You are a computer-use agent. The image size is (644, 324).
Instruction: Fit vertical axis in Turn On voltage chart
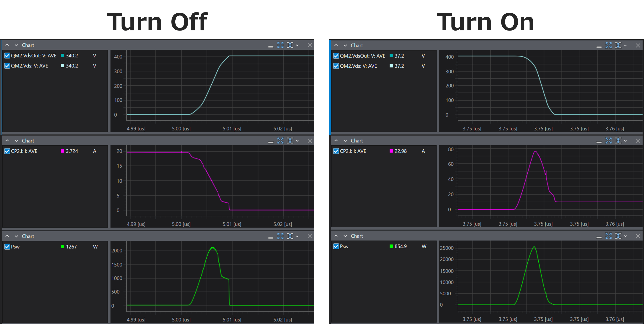coord(618,45)
